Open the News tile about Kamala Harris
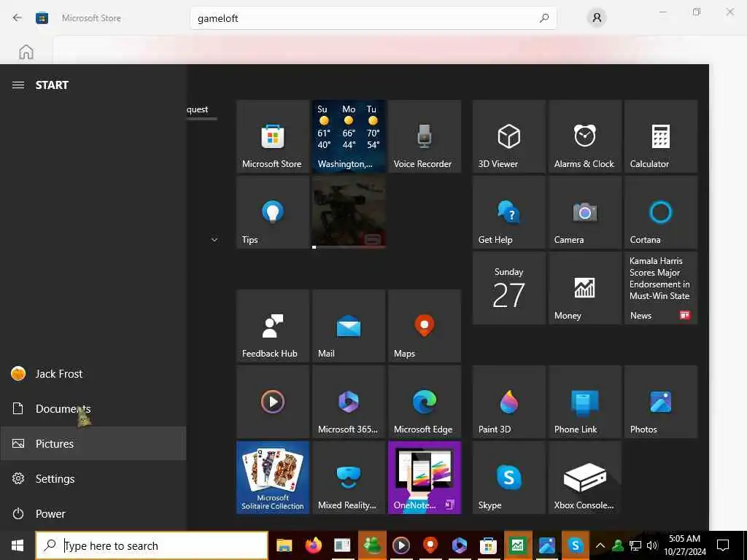Viewport: 747px width, 560px height. click(661, 288)
